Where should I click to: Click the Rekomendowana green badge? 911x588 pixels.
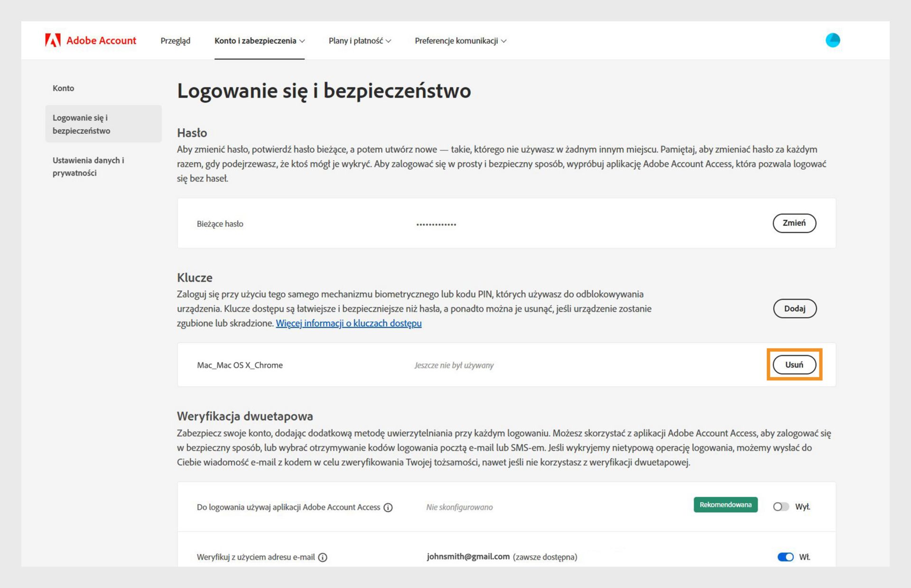point(725,505)
